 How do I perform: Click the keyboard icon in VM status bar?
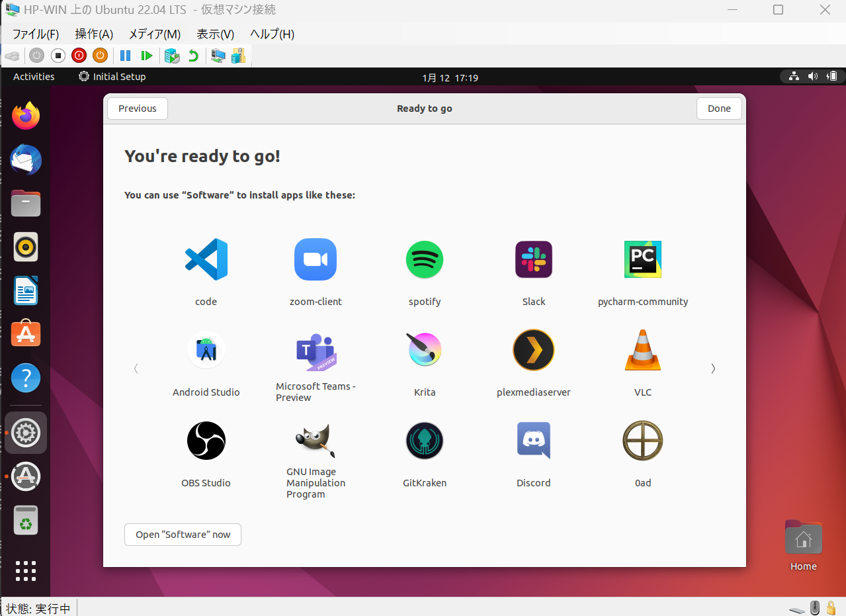coord(798,609)
